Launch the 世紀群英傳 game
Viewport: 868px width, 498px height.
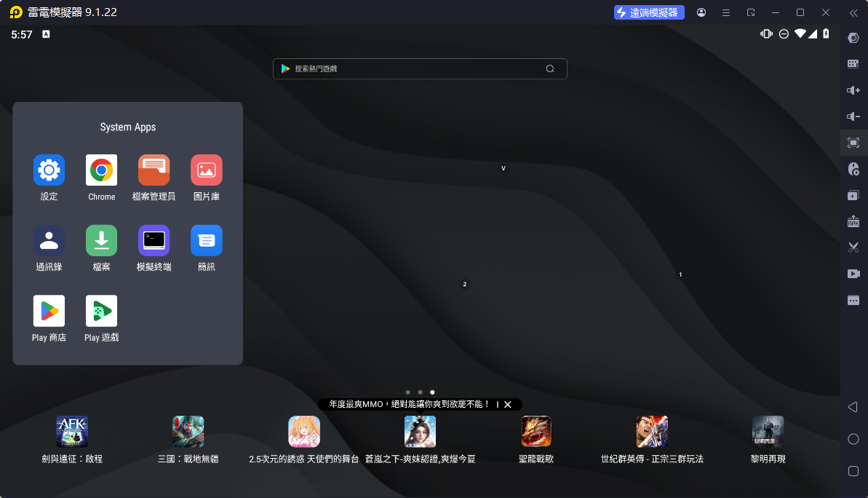pyautogui.click(x=652, y=432)
